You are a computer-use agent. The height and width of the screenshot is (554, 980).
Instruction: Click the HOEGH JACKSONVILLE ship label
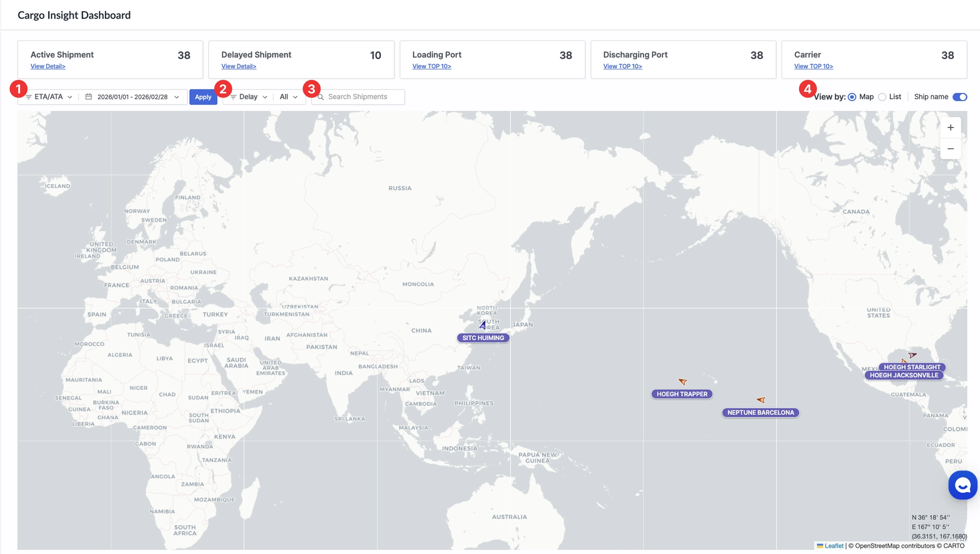click(903, 375)
